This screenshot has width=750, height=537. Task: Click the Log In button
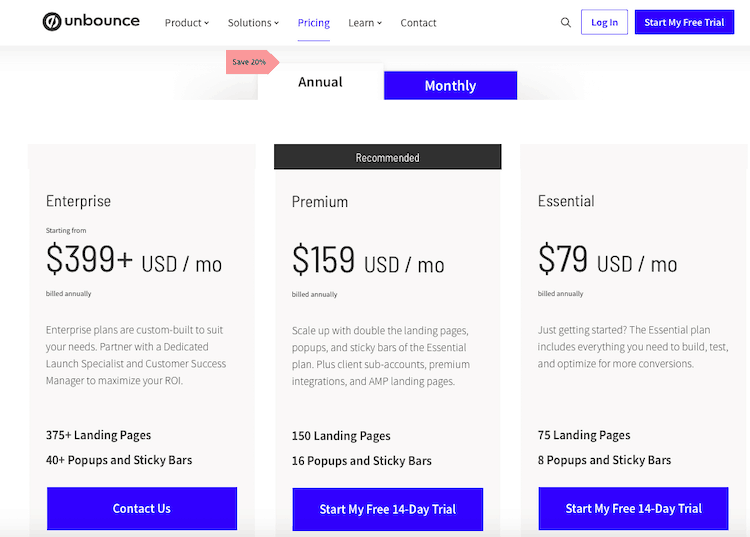(605, 22)
